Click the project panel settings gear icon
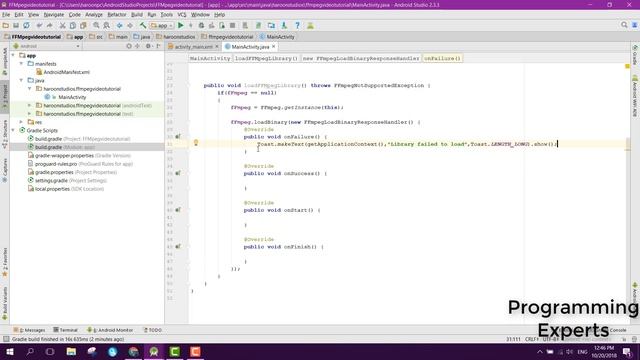640x360 pixels. coord(148,46)
